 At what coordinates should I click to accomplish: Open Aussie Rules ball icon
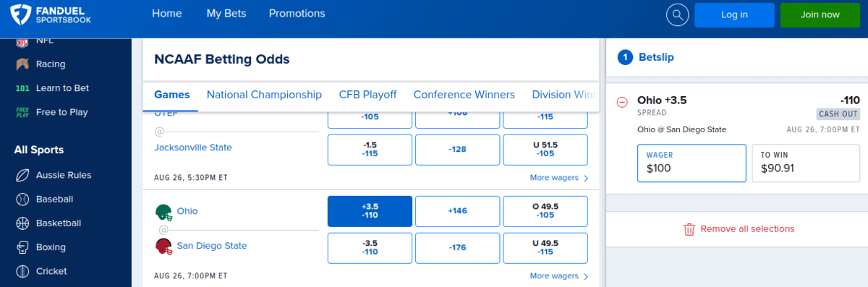[22, 175]
